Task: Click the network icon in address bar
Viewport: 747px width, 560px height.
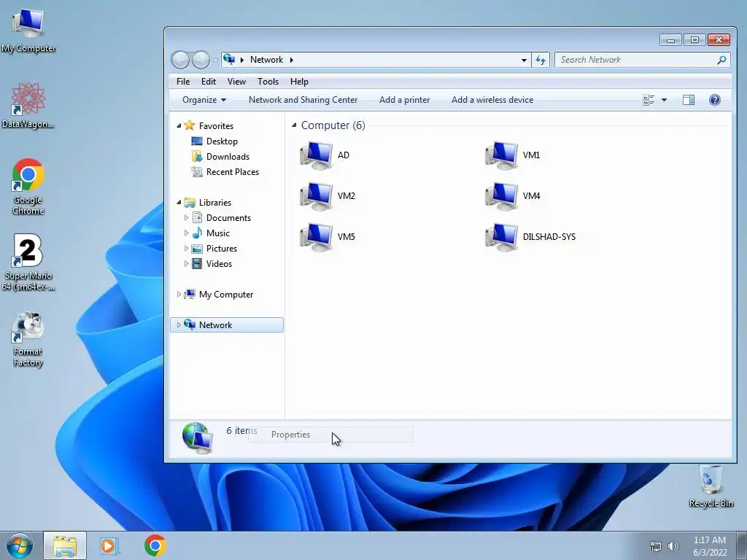Action: pyautogui.click(x=229, y=60)
